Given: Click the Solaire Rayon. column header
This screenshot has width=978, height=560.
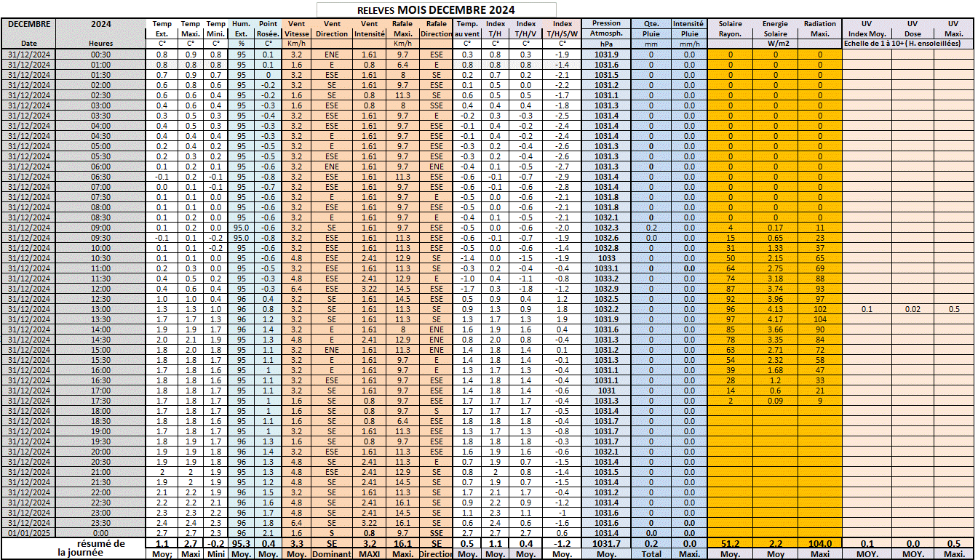Looking at the screenshot, I should 730,28.
